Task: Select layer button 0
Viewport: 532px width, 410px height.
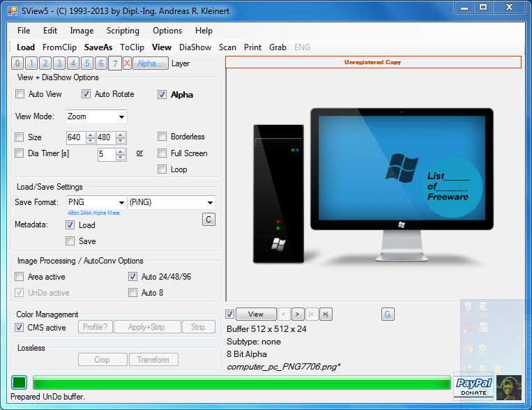Action: point(17,63)
